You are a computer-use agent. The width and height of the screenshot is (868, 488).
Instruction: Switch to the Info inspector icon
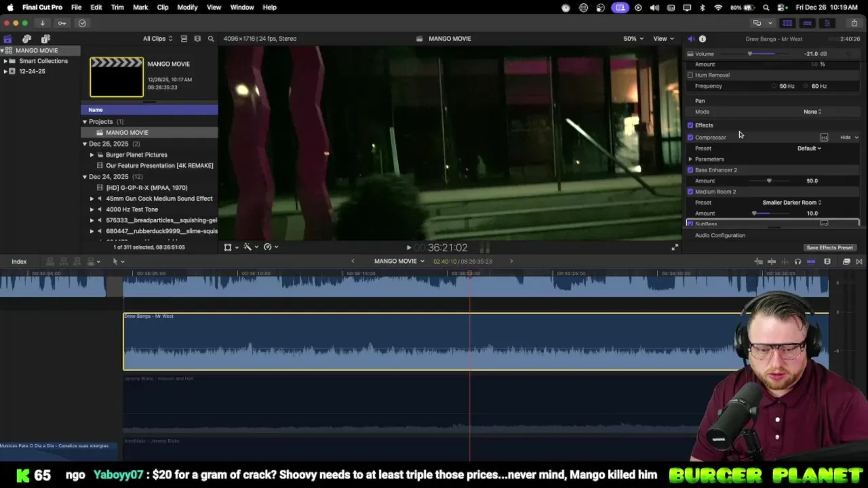tap(703, 39)
